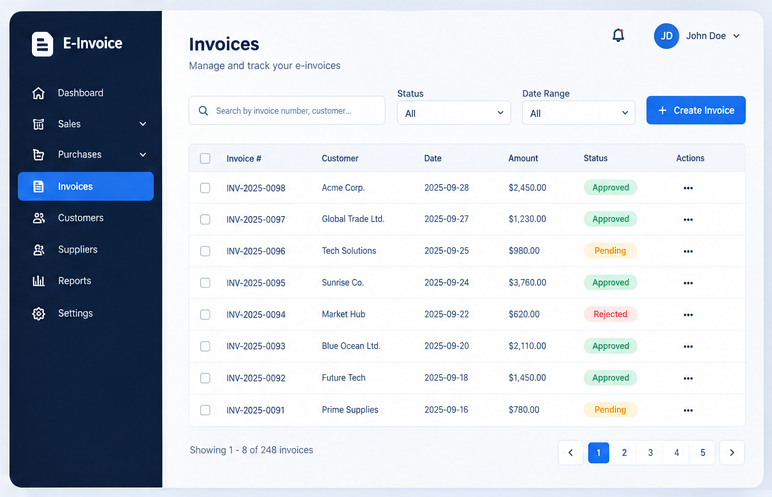This screenshot has height=497, width=772.
Task: Click the Customer column header
Action: 340,158
